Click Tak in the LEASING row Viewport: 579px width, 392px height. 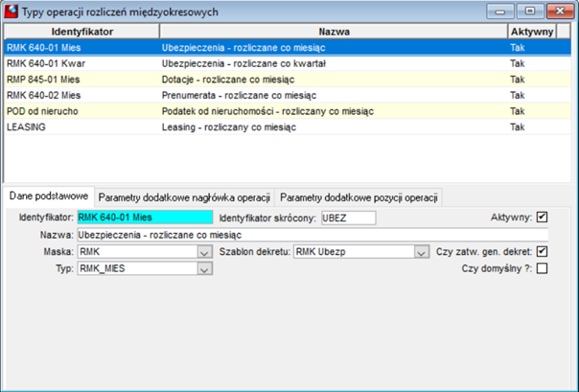(518, 127)
